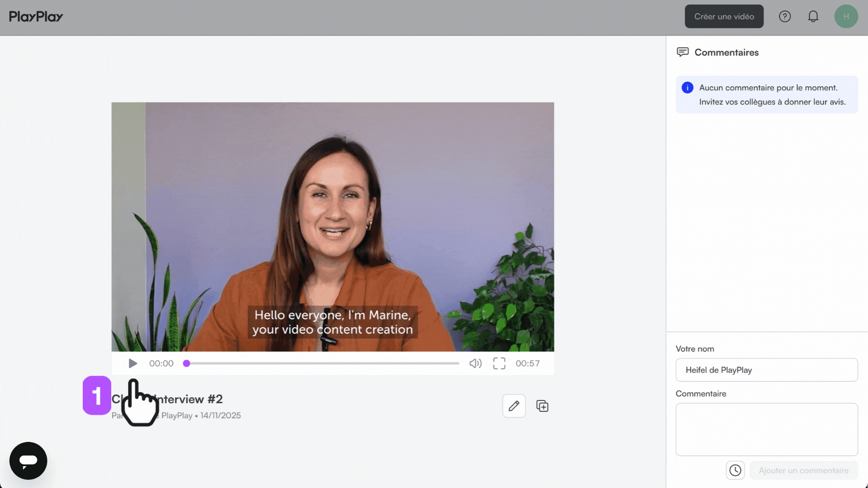Screen dimensions: 868x488
Task: Click the purple step 1 marker
Action: [96, 396]
